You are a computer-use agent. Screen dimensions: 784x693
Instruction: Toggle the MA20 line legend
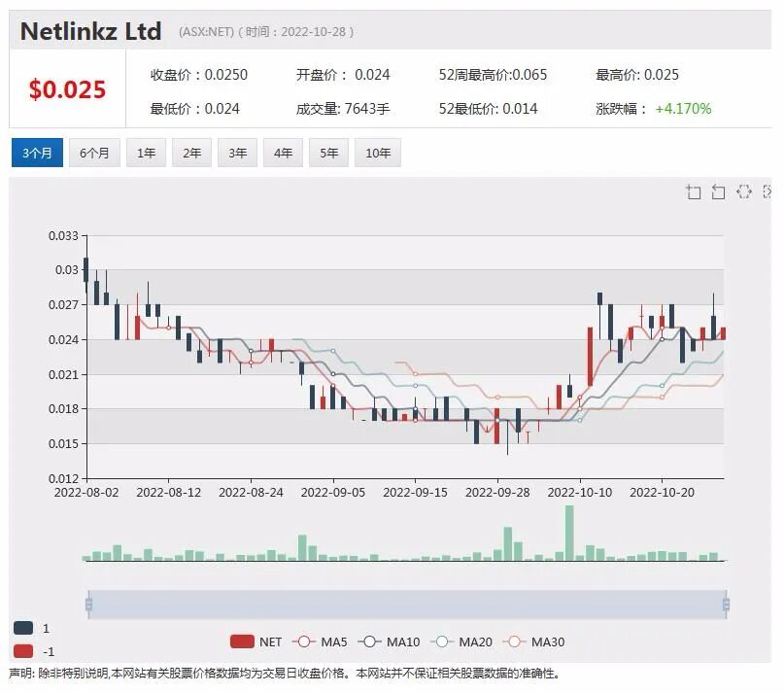pyautogui.click(x=461, y=641)
